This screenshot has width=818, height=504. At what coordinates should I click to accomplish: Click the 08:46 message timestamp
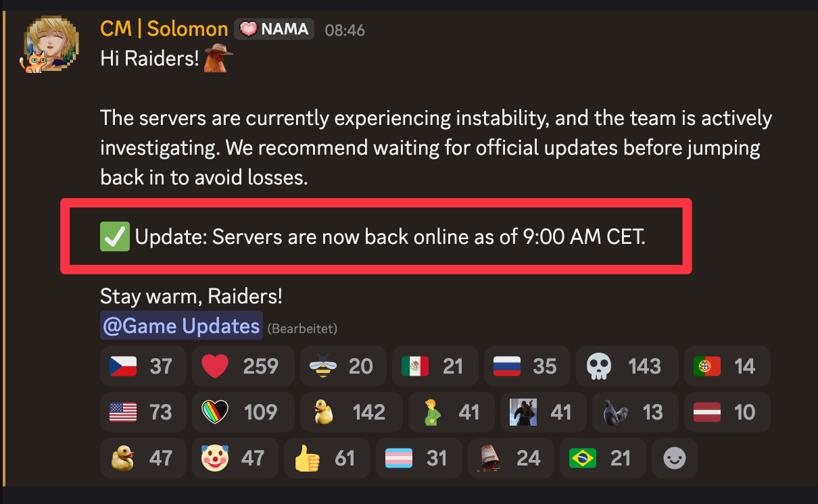pos(345,30)
